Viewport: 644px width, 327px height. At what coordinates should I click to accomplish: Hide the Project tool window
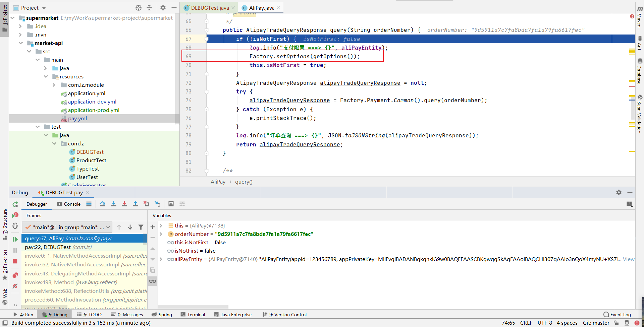(x=174, y=8)
